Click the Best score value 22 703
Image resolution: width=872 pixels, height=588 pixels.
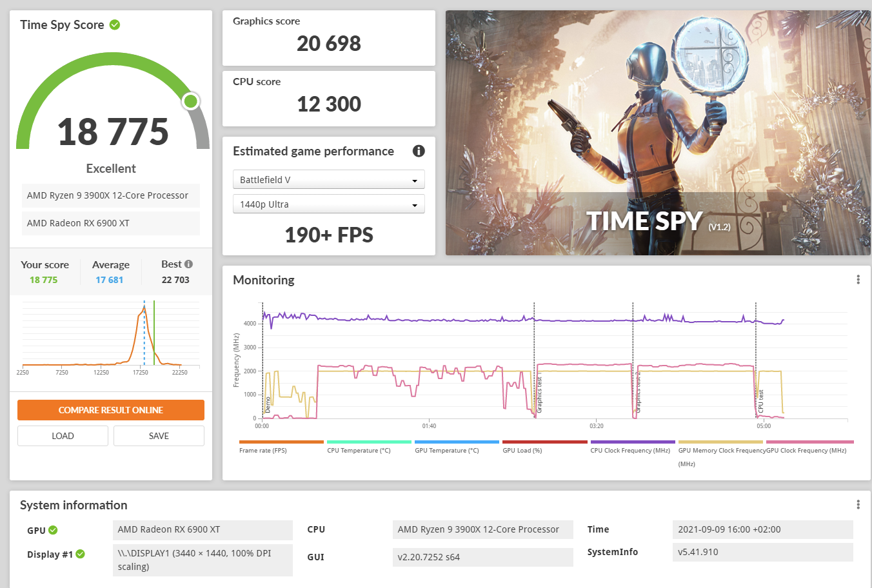[x=175, y=280]
